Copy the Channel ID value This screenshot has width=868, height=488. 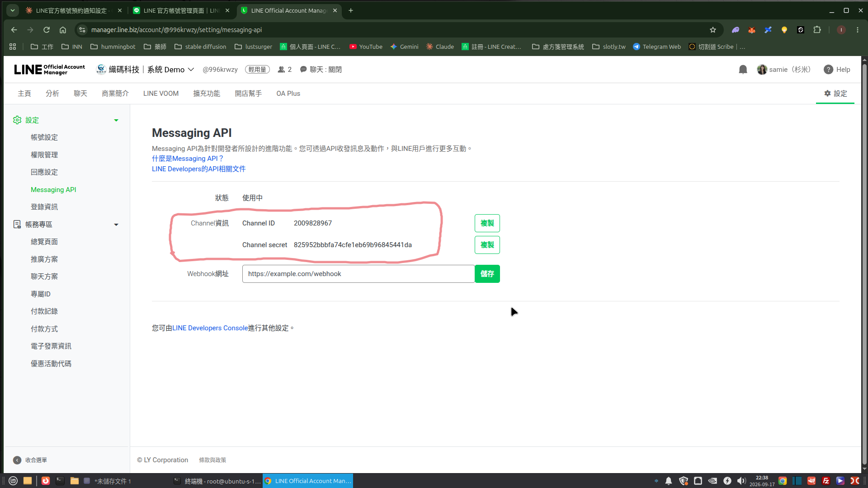[487, 223]
